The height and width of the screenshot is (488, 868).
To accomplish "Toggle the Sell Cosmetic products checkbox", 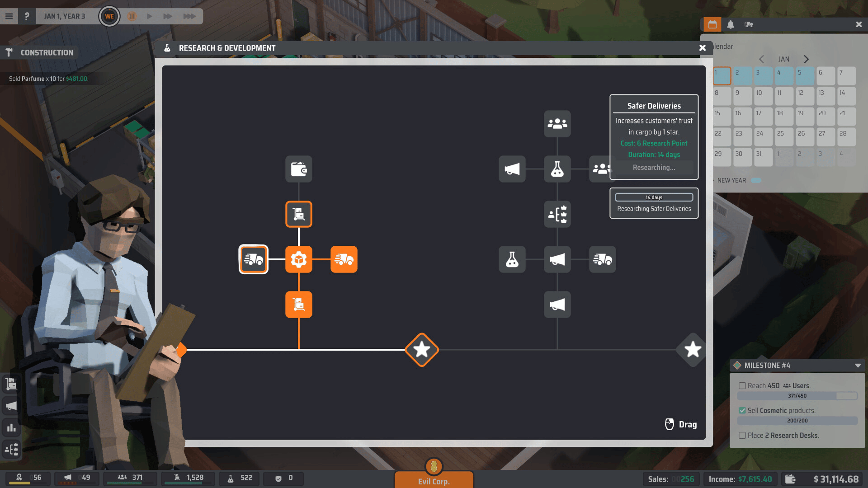I will 742,410.
